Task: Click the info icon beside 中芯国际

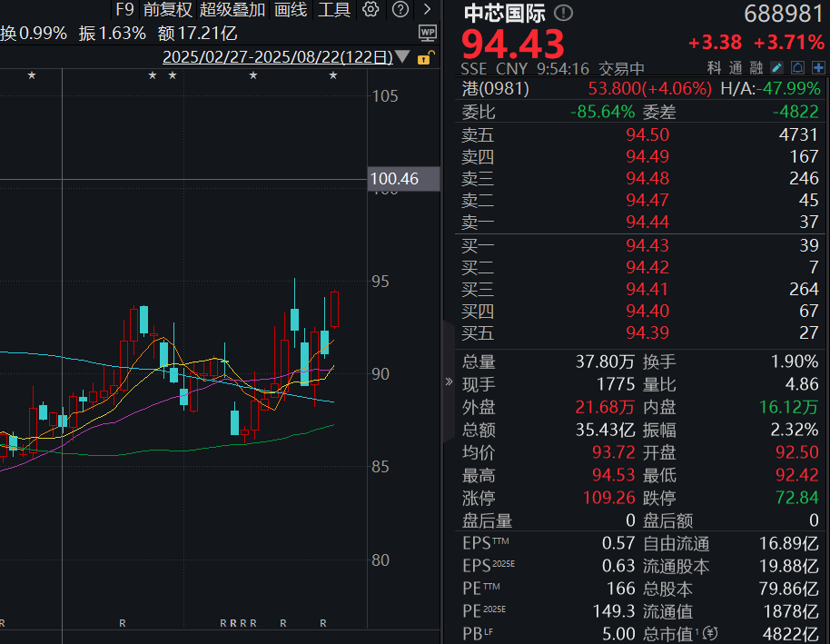Action: click(x=563, y=13)
